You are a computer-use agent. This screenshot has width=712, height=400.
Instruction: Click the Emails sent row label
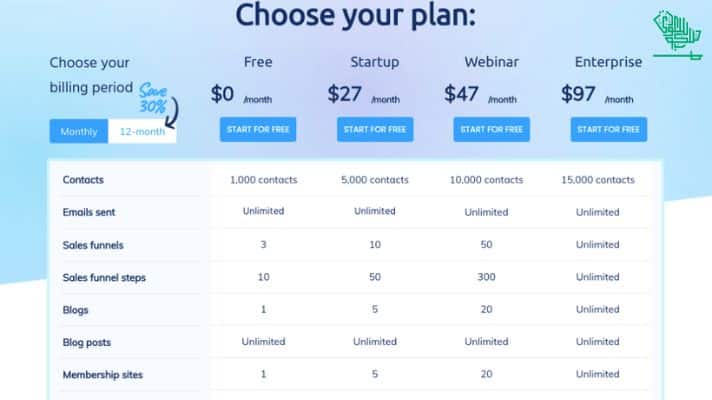pyautogui.click(x=89, y=212)
